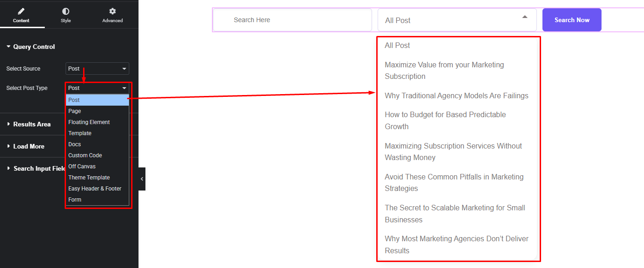Select the All Post option in results list
This screenshot has height=268, width=644.
click(397, 45)
